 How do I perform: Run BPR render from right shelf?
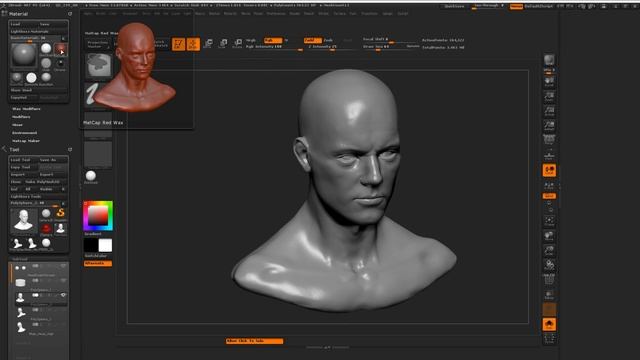(549, 60)
